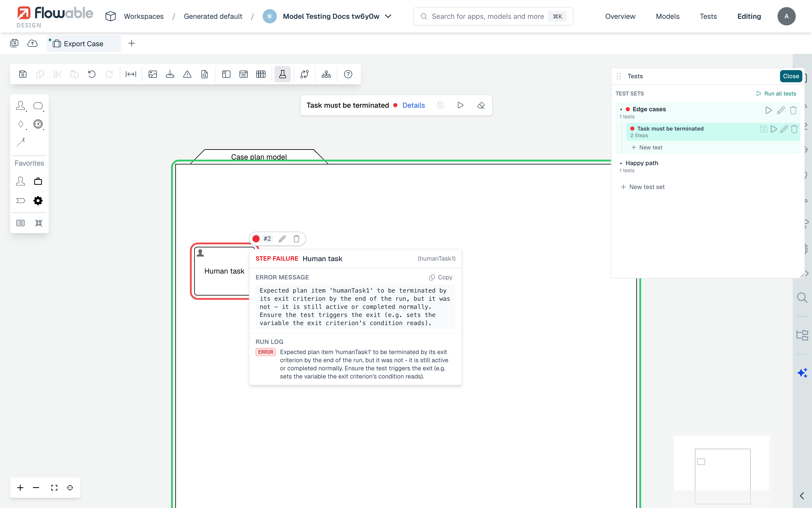Screen dimensions: 812x508
Task: Select the Task must be terminated test row
Action: coord(713,132)
